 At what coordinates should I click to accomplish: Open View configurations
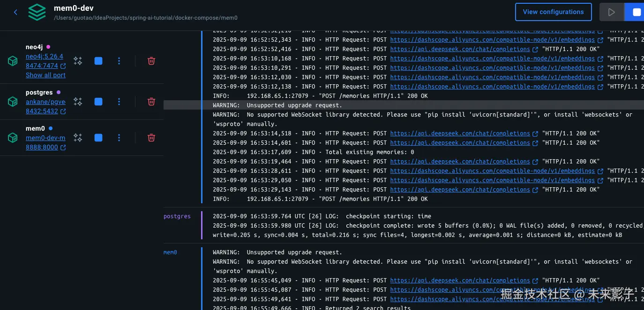coord(554,12)
